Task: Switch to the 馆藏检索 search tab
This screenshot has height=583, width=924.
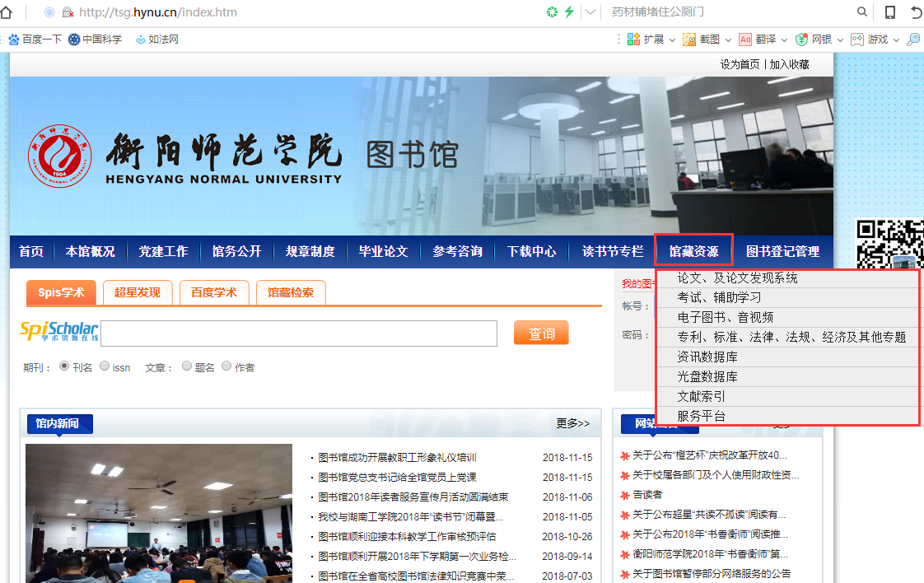Action: 291,292
